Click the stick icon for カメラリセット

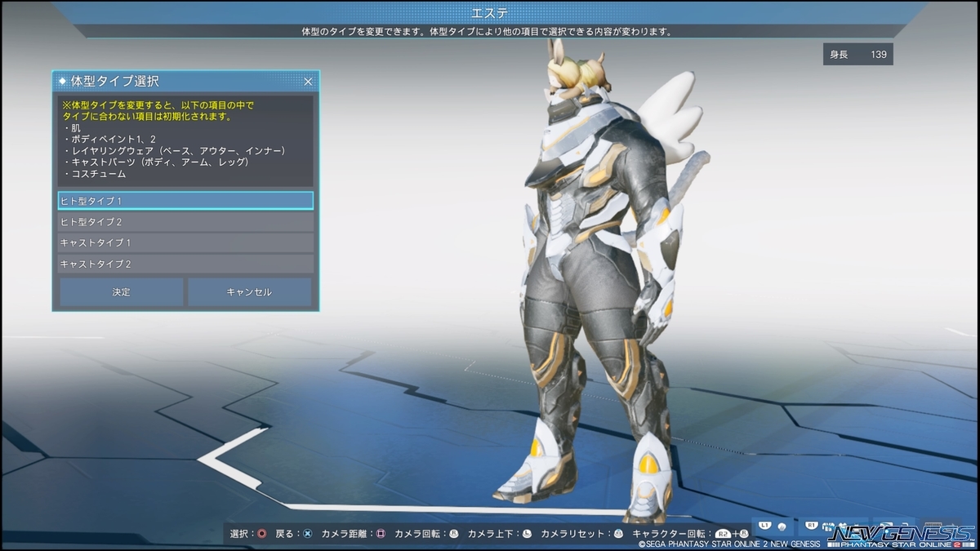coord(618,534)
